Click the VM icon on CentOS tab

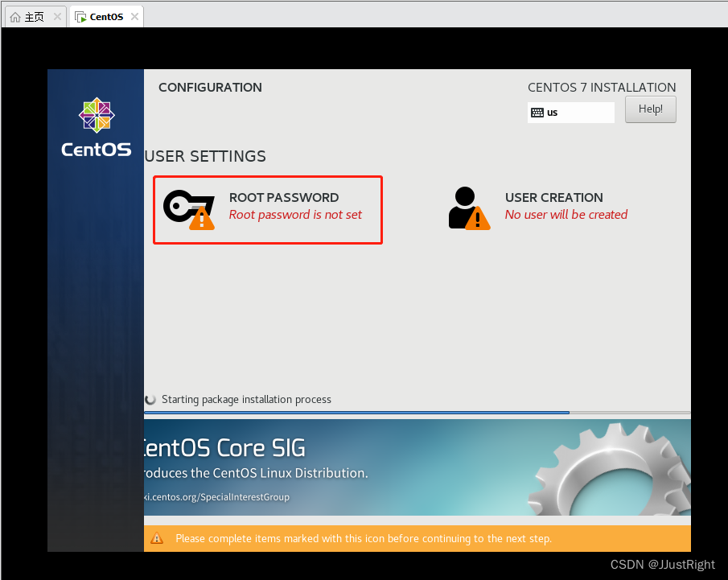tap(80, 17)
